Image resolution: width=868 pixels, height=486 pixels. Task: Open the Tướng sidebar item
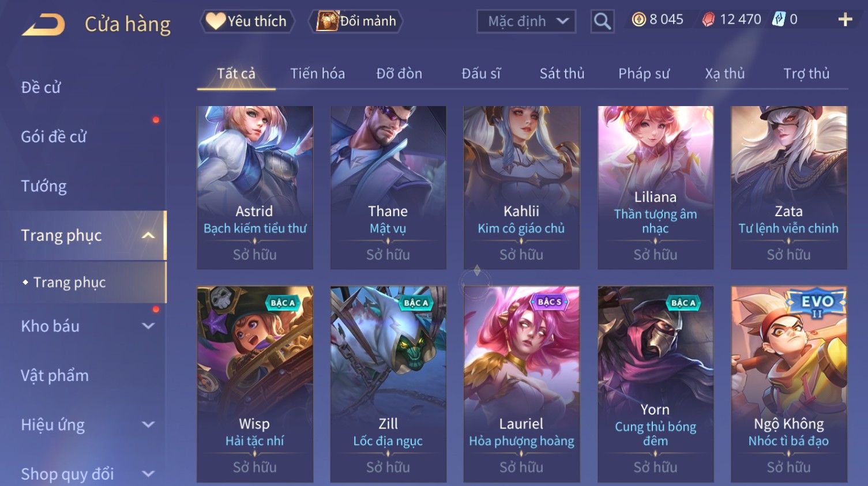(44, 186)
